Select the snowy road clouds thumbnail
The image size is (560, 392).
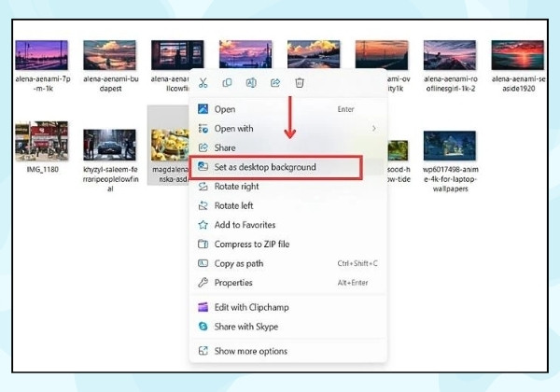[314, 54]
